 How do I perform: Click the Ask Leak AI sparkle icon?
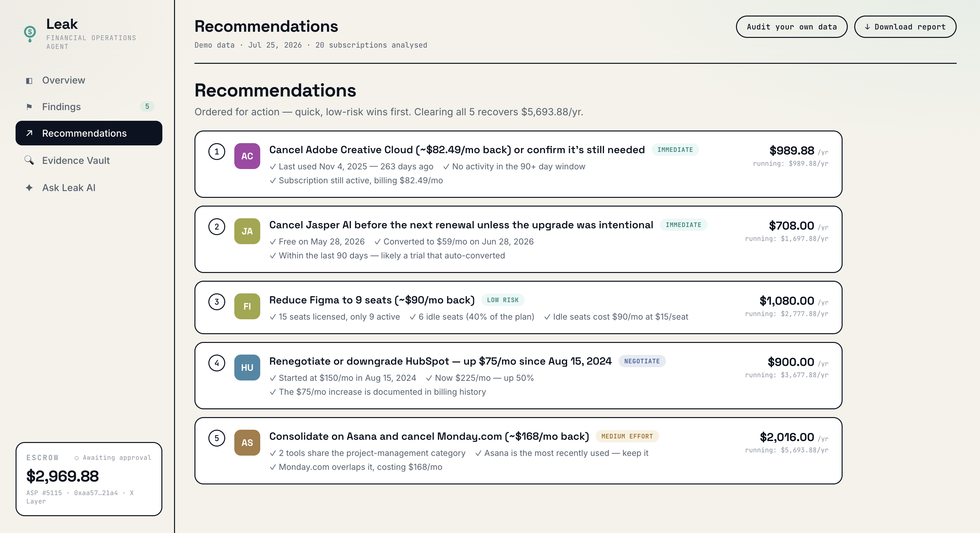coord(29,188)
